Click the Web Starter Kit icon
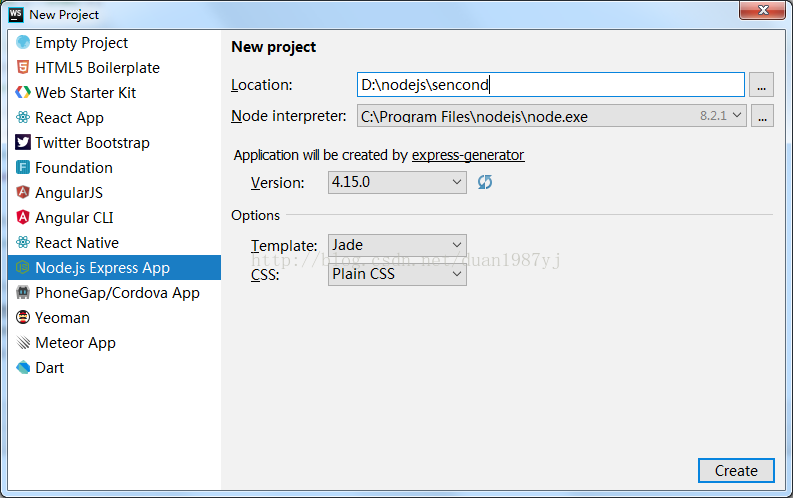The image size is (793, 498). [x=23, y=93]
